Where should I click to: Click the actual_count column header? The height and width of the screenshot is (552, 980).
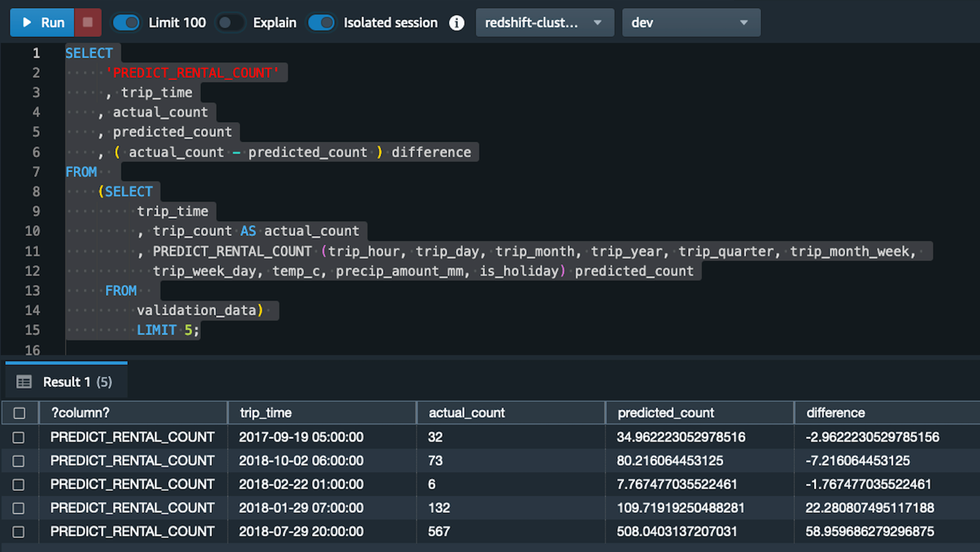tap(511, 413)
